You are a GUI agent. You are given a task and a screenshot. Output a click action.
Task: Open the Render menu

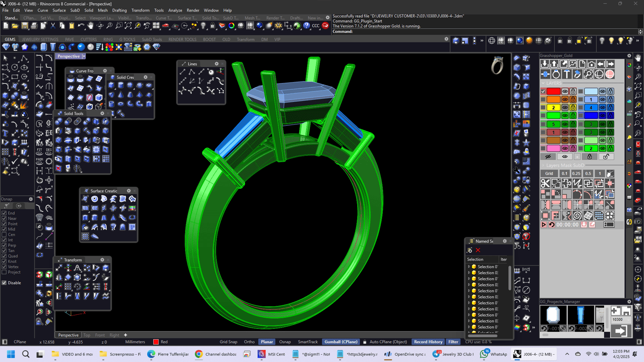click(193, 10)
